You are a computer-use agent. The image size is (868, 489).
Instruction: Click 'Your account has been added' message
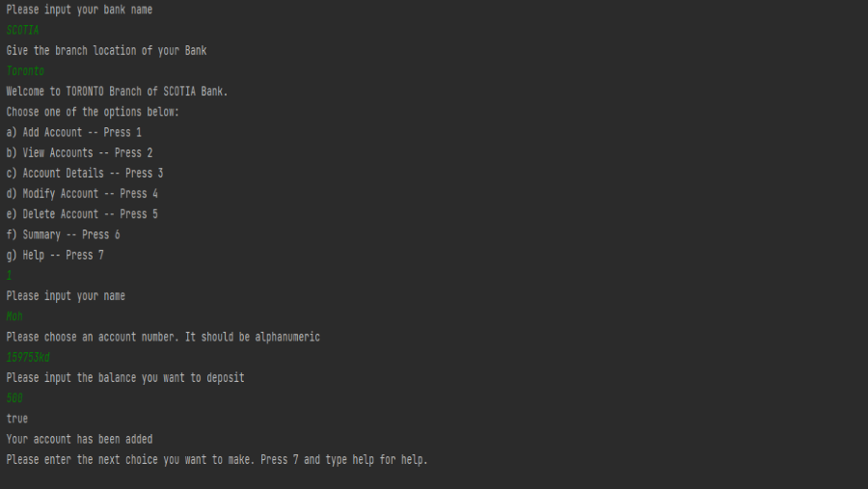79,439
